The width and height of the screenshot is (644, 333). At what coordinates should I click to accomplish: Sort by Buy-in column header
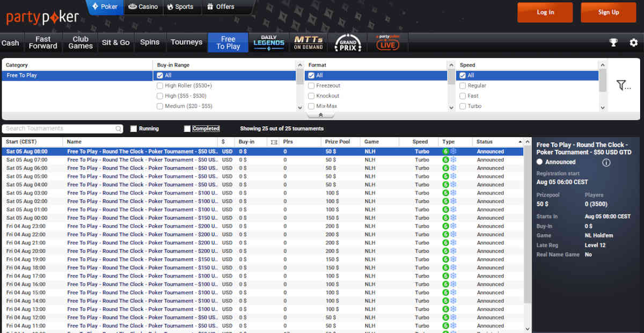point(251,142)
